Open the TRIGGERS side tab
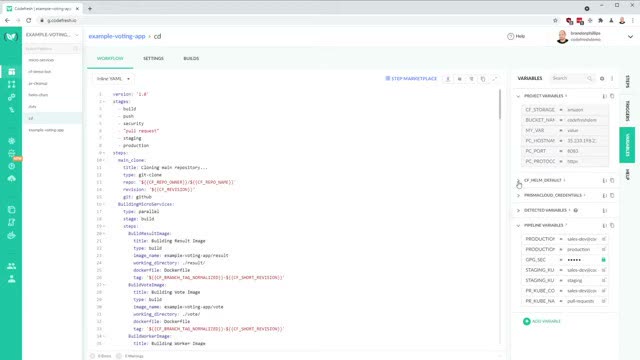 627,111
